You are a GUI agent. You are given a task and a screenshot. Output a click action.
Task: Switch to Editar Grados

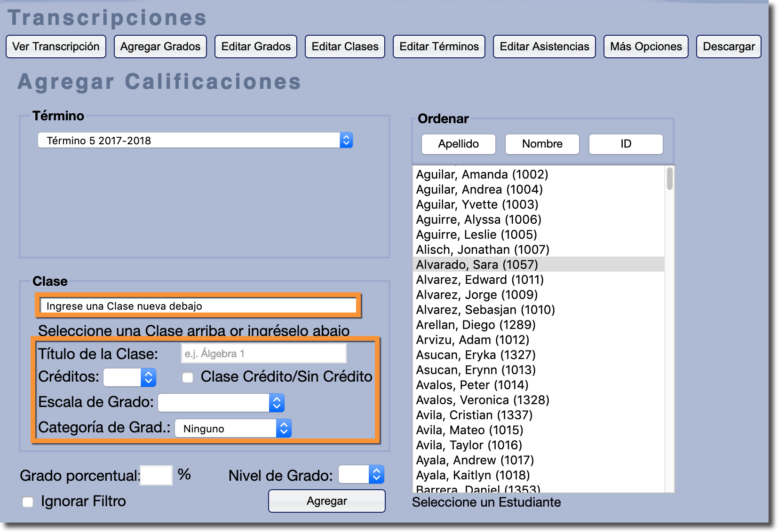(x=256, y=47)
